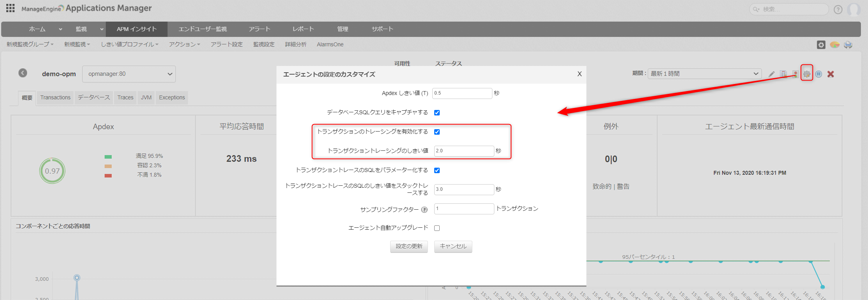Open the アクション dropdown
This screenshot has width=868, height=300.
tap(184, 44)
